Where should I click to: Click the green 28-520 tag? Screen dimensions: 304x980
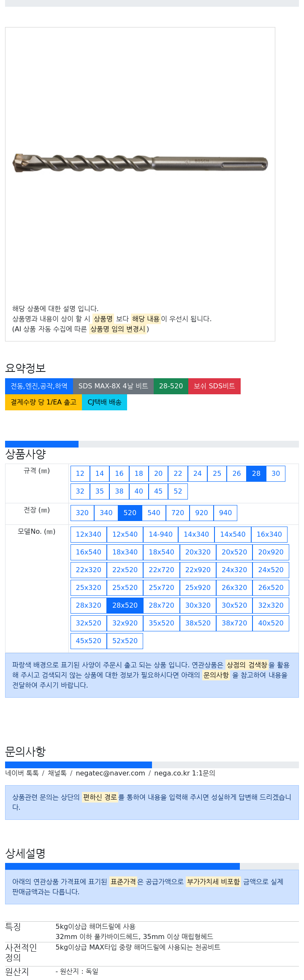point(171,386)
